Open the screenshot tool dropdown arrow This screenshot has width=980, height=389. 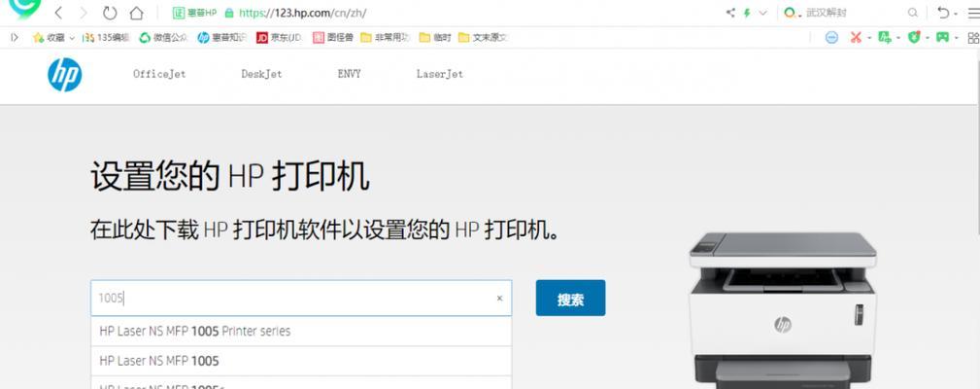(869, 38)
